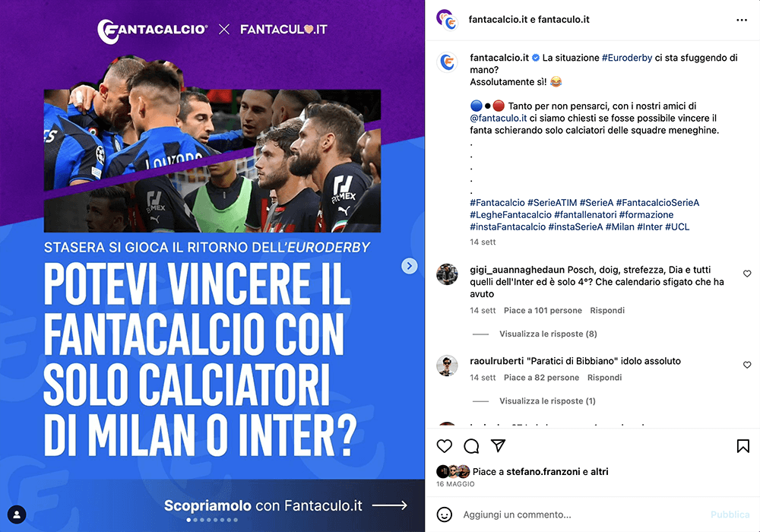Expand Visualizza le risposte (8)
This screenshot has width=760, height=532.
point(548,334)
